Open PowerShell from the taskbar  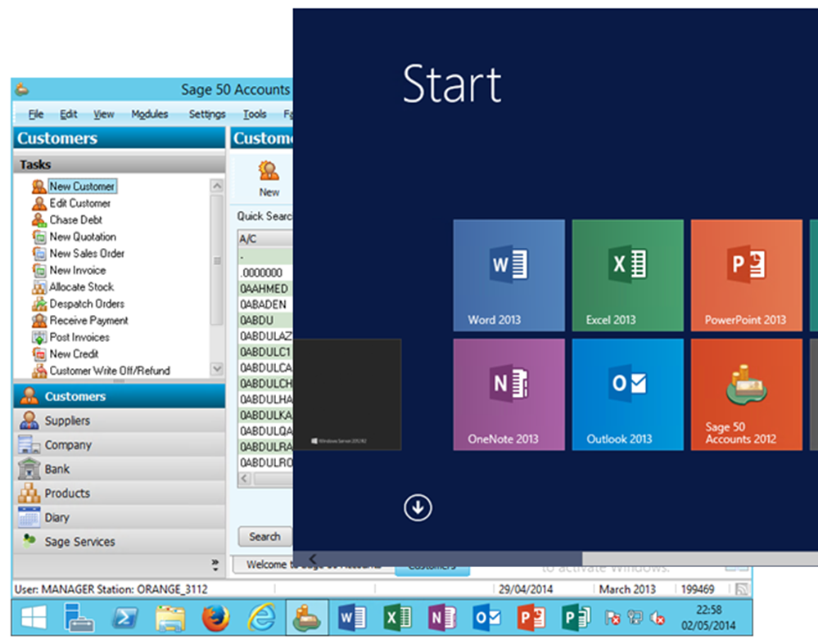point(124,618)
